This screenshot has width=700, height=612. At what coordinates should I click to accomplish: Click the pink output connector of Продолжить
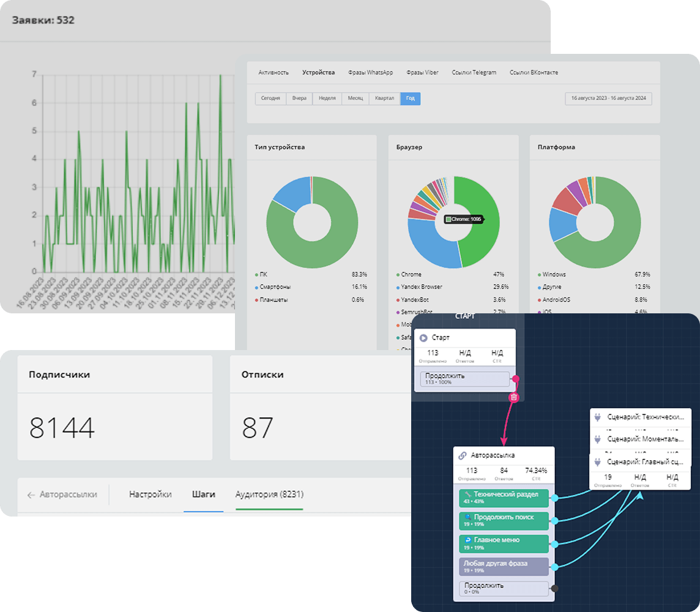516,379
